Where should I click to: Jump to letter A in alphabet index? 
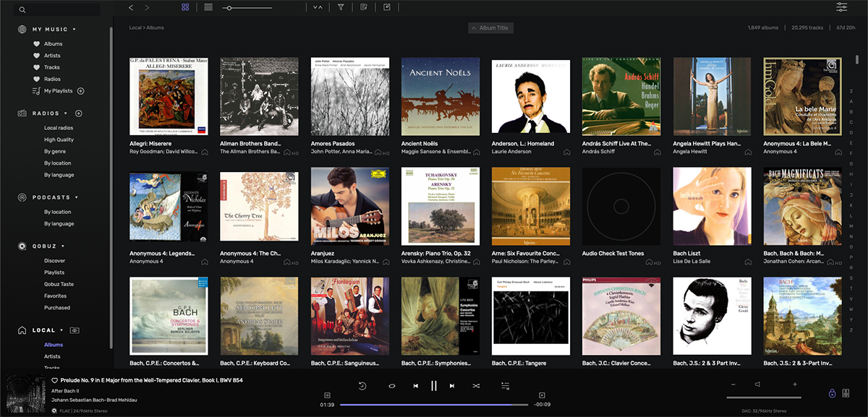851,101
